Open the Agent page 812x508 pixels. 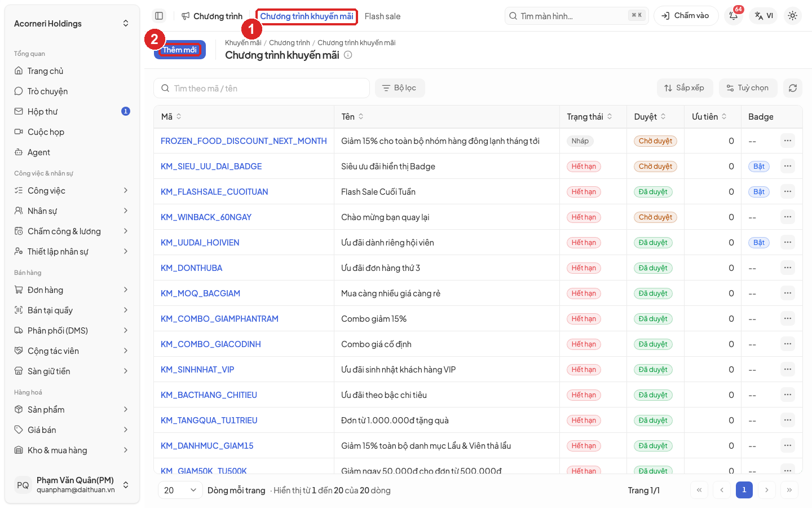pos(72,152)
